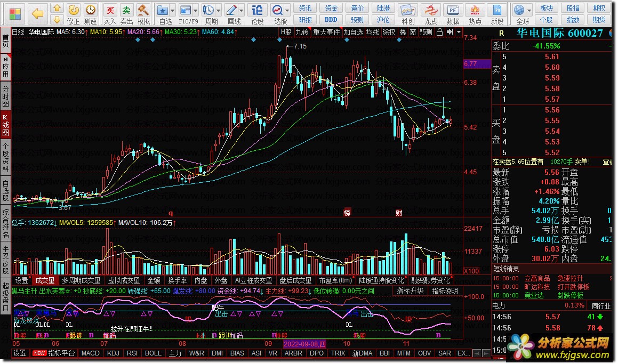Select the MACD indicator tab
618x364 pixels.
tap(90, 353)
